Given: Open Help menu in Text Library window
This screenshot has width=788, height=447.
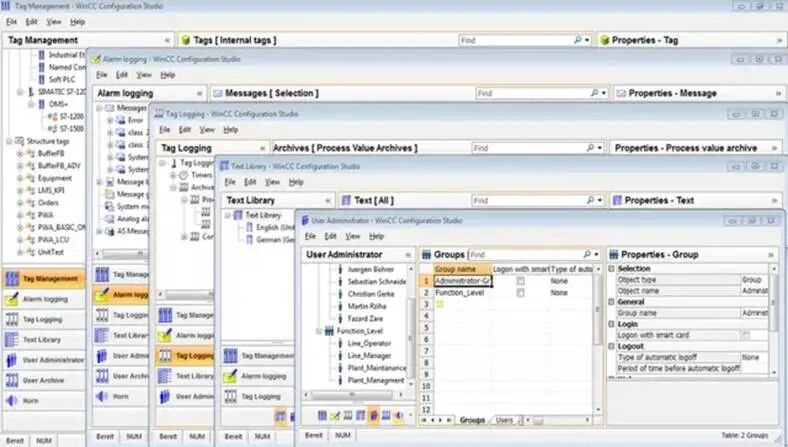Looking at the screenshot, I should (x=296, y=182).
